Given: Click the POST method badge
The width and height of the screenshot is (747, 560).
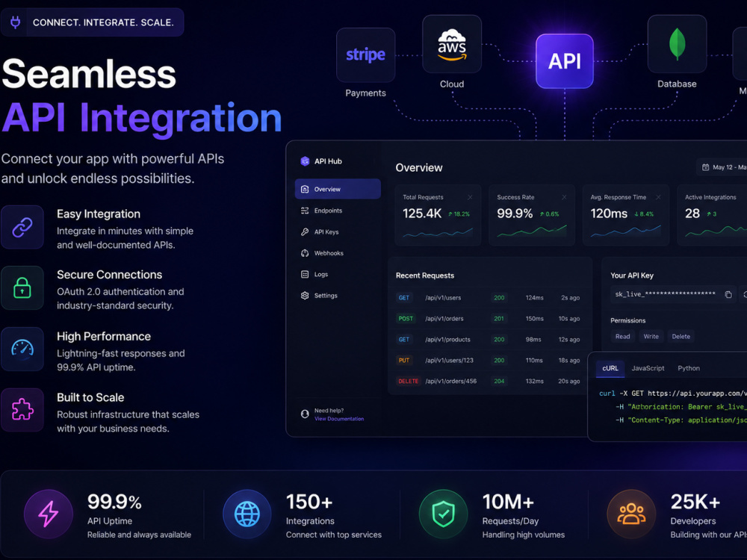Looking at the screenshot, I should click(406, 319).
